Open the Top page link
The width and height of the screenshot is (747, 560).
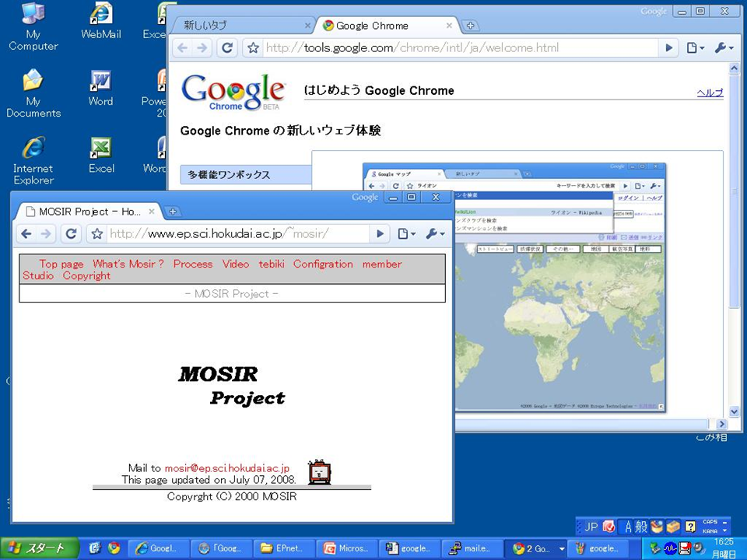click(x=61, y=264)
